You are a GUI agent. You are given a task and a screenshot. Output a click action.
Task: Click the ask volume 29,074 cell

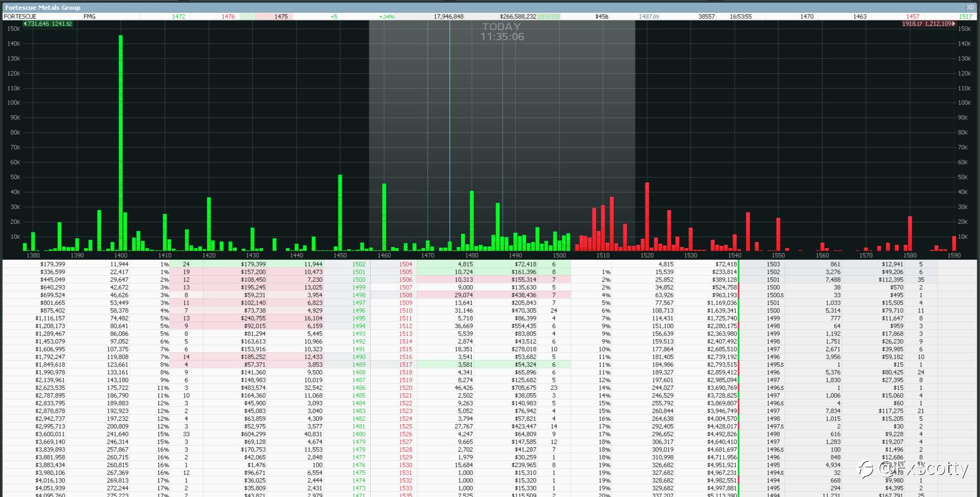tap(464, 295)
